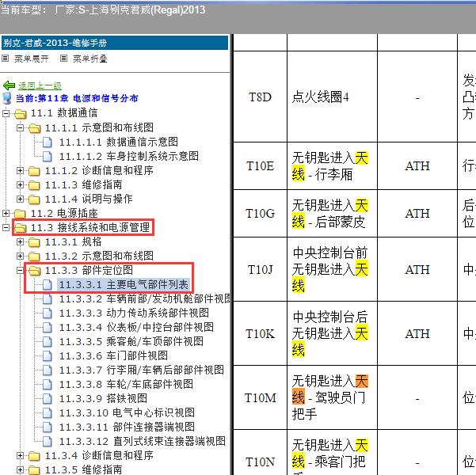Click page icon of 11.1.1.1 数据通信示意图
Image resolution: width=476 pixels, height=475 pixels.
click(48, 142)
